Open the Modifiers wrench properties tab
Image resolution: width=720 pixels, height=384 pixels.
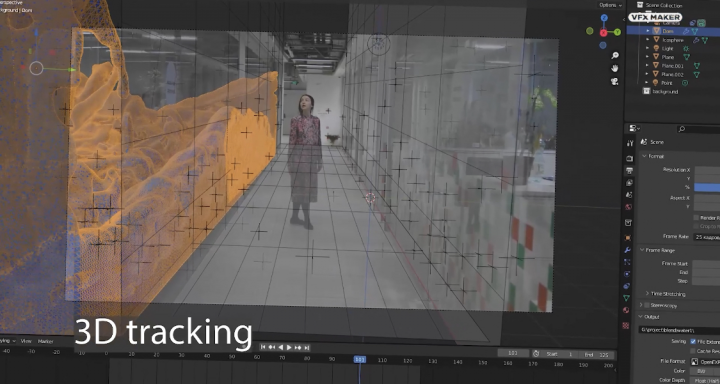coord(628,250)
